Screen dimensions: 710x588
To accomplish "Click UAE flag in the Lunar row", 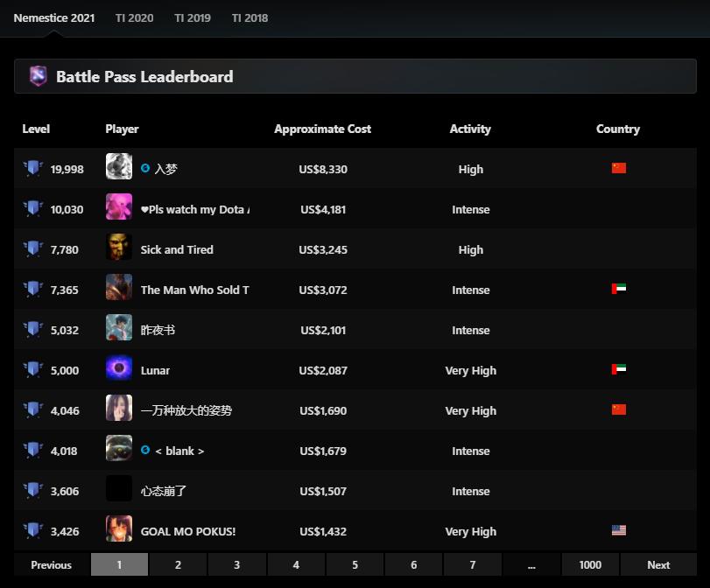I will click(x=619, y=369).
